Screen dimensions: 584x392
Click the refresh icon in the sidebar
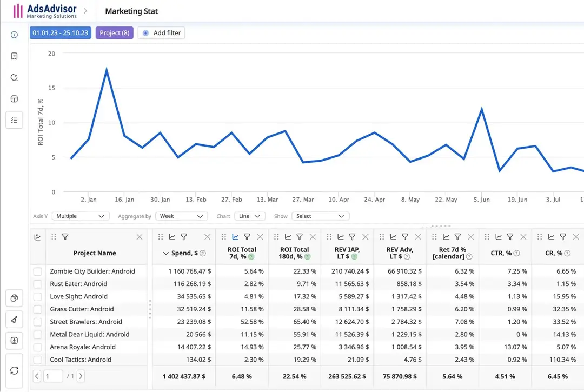click(14, 371)
